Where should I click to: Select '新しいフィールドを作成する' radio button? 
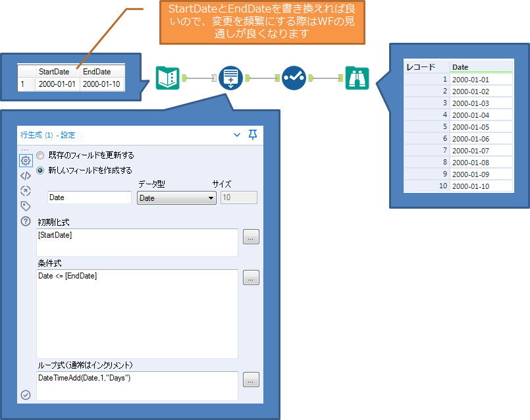tap(41, 171)
